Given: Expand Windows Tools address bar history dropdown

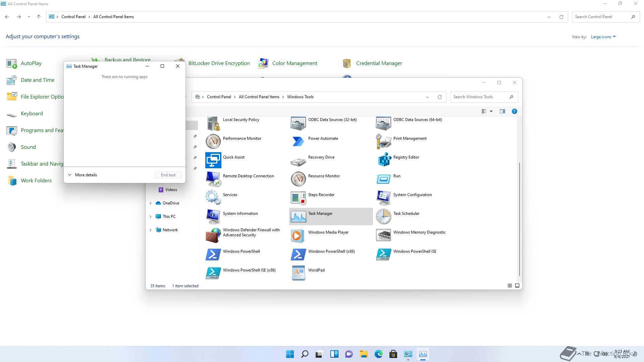Looking at the screenshot, I should (x=427, y=97).
